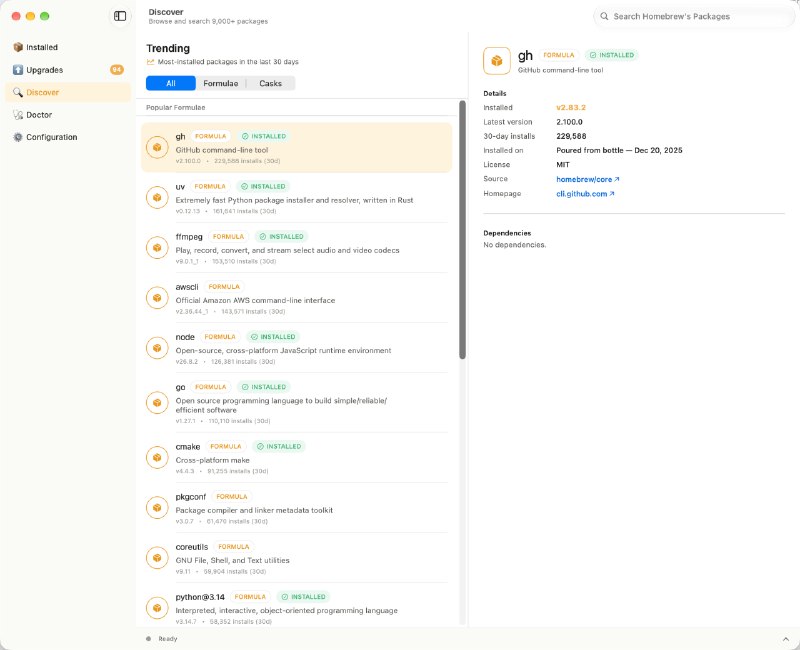Focus the Search Homebrew's Packages field
This screenshot has width=800, height=650.
tap(694, 16)
